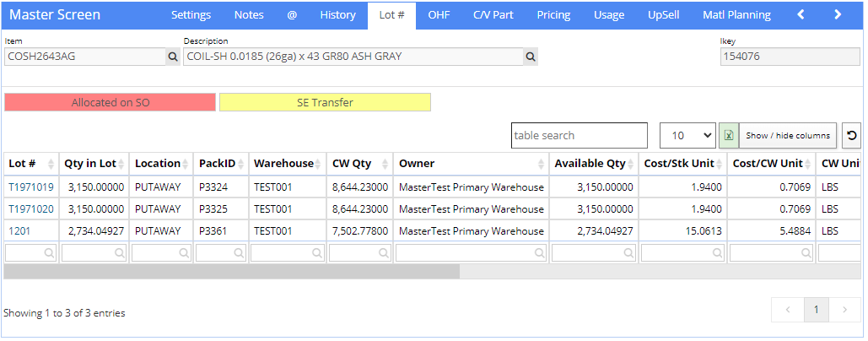Go to next tabs with right chevron
868x341 pixels.
pos(838,15)
